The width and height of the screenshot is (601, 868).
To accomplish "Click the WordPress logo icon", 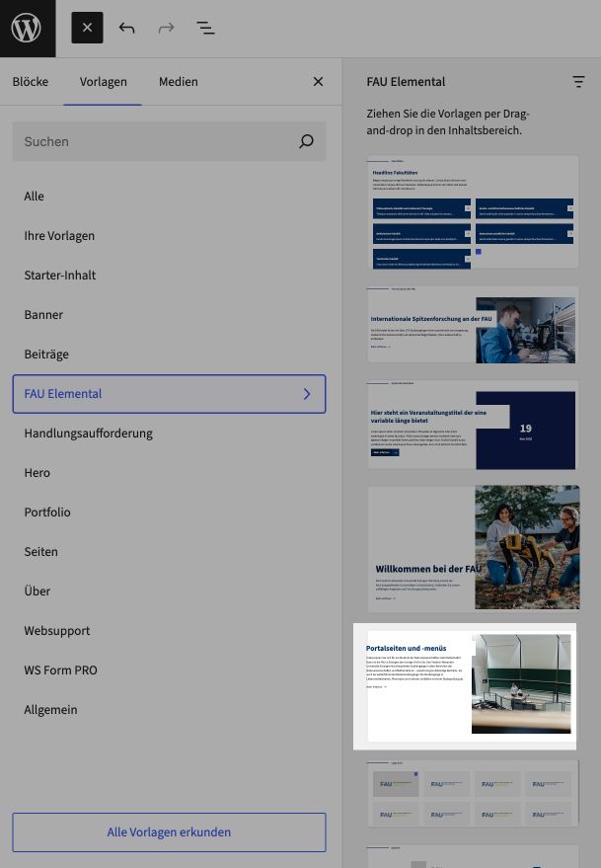I will coord(27,28).
